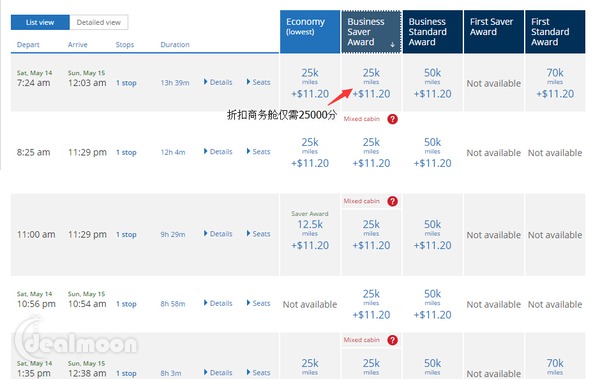Choose Business Saver 25k fare for 10:56 pm flight
This screenshot has width=600, height=379.
371,304
